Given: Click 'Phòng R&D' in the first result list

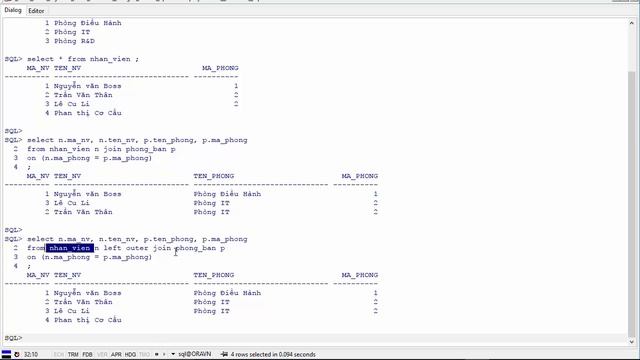Looking at the screenshot, I should (x=74, y=41).
